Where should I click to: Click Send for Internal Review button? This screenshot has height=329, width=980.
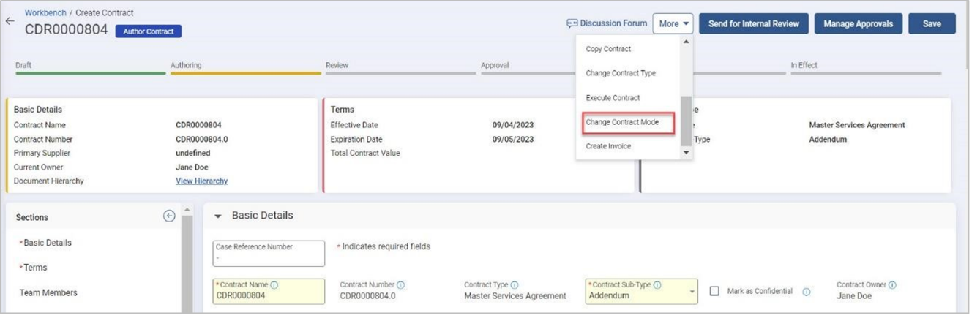[753, 23]
